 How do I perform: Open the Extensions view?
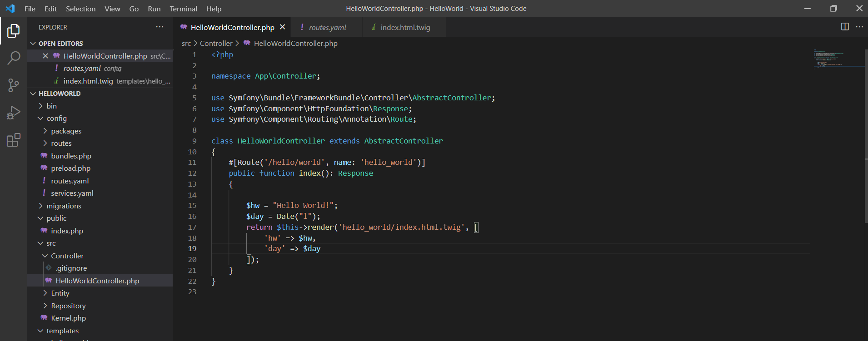(14, 140)
